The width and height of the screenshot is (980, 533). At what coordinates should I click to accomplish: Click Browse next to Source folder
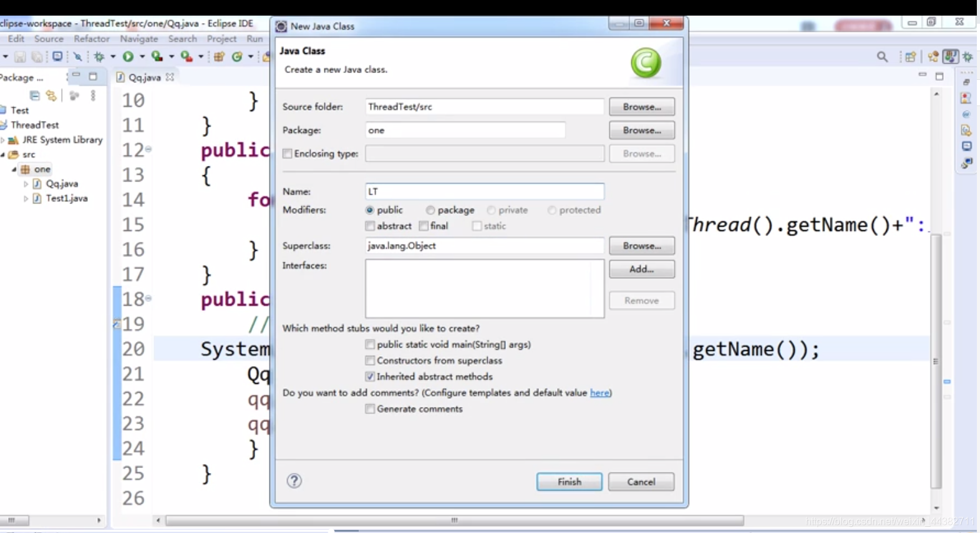point(642,107)
